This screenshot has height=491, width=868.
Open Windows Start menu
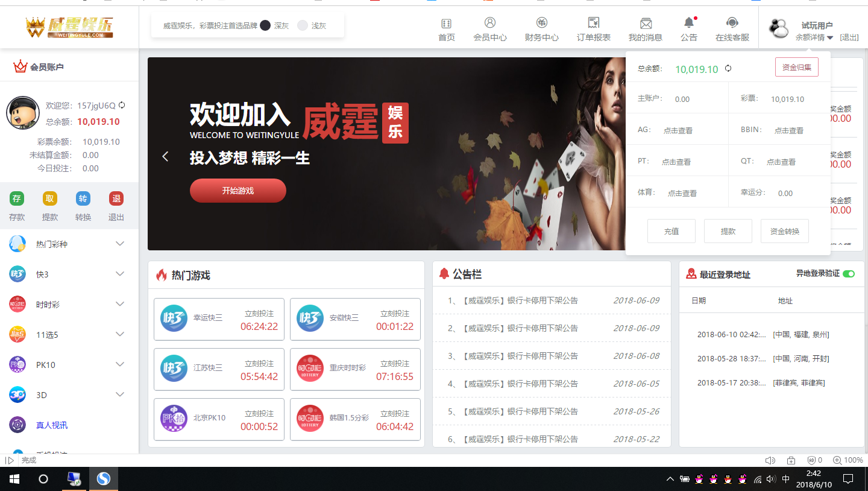pyautogui.click(x=14, y=479)
